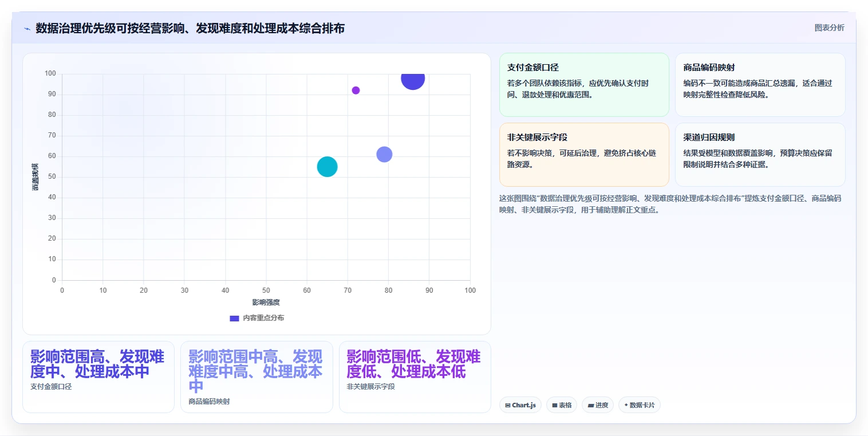This screenshot has height=436, width=868.
Task: Toggle the 内容重点分布 legend color swatch
Action: [234, 318]
